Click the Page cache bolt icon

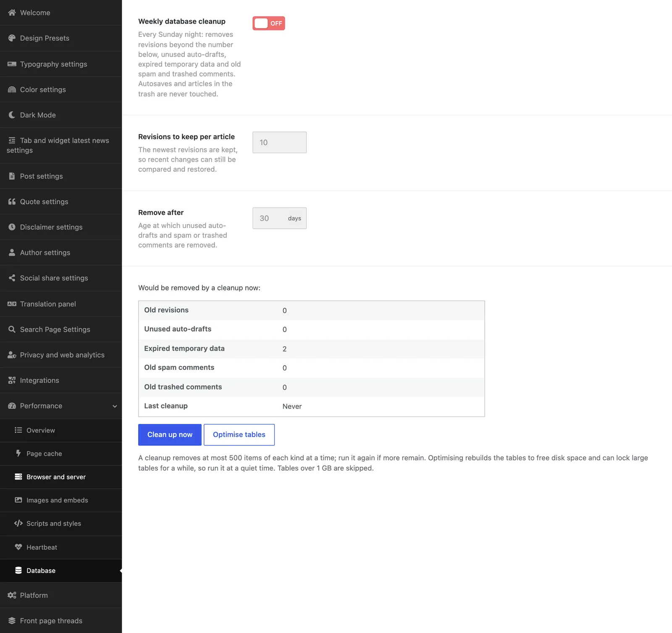click(x=18, y=453)
